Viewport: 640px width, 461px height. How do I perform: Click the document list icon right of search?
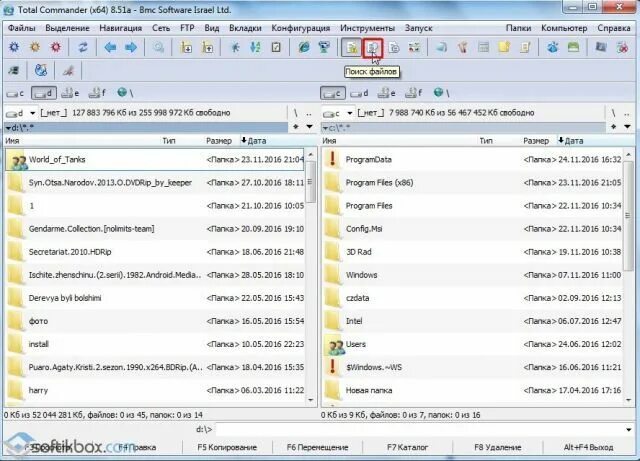pos(394,48)
